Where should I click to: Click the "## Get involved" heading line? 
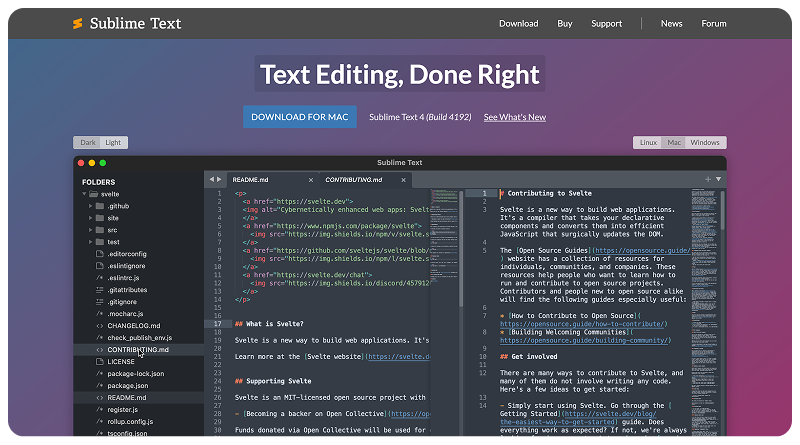click(529, 357)
